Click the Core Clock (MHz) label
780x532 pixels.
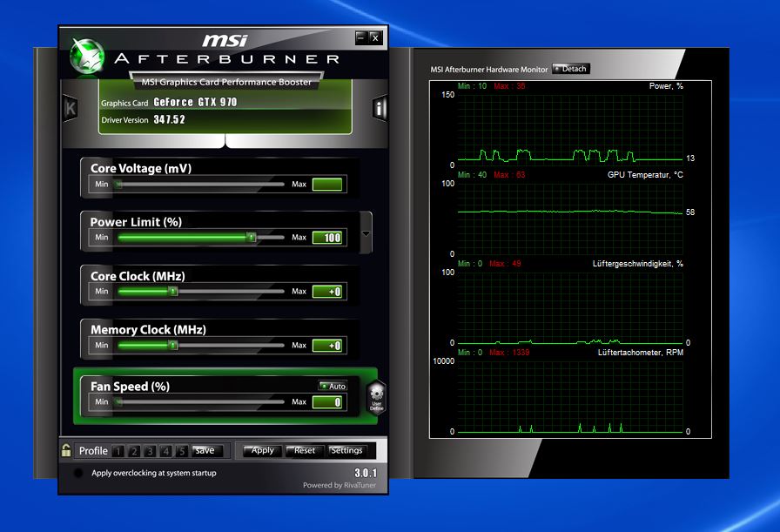[138, 276]
